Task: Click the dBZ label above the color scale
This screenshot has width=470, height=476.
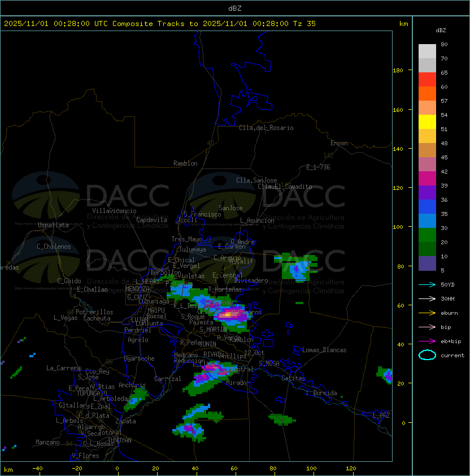Action: (441, 31)
